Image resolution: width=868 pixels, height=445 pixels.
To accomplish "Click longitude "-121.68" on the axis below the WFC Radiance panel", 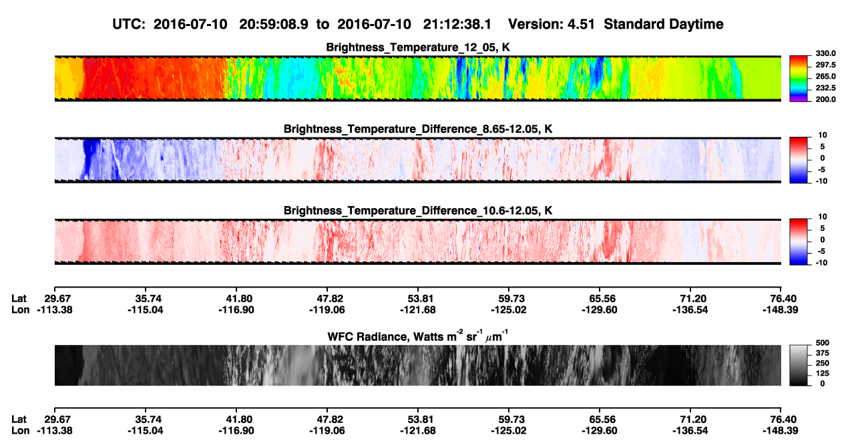I will coord(417,430).
